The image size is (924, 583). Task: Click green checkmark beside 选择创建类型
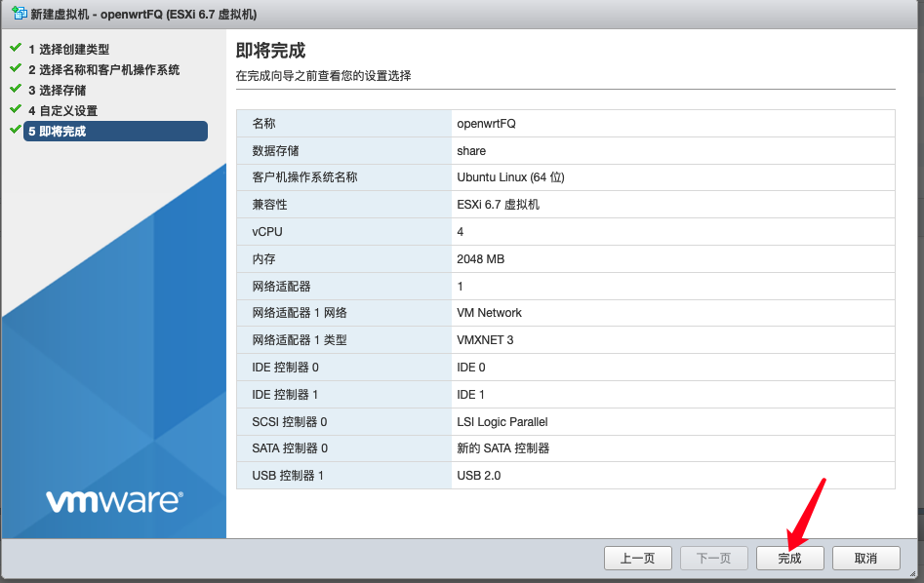16,48
